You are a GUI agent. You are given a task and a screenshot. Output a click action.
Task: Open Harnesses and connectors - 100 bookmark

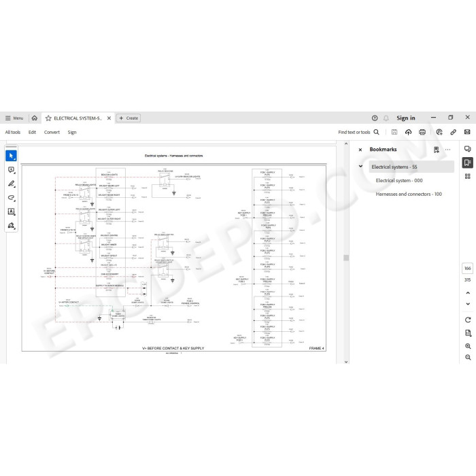coord(409,194)
